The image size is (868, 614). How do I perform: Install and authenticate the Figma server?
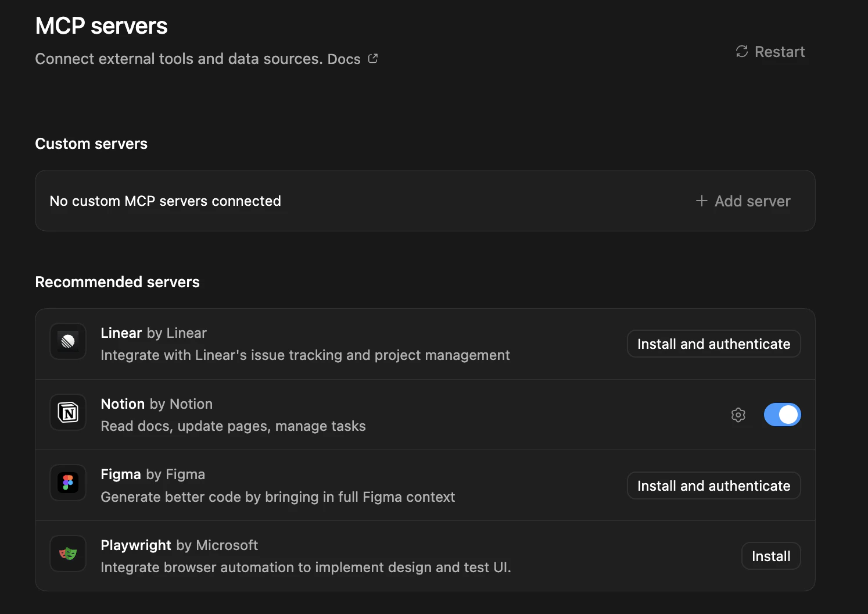[713, 486]
